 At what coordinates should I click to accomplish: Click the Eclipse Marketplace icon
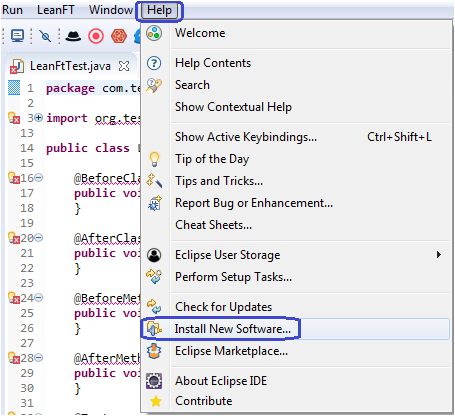pos(154,351)
